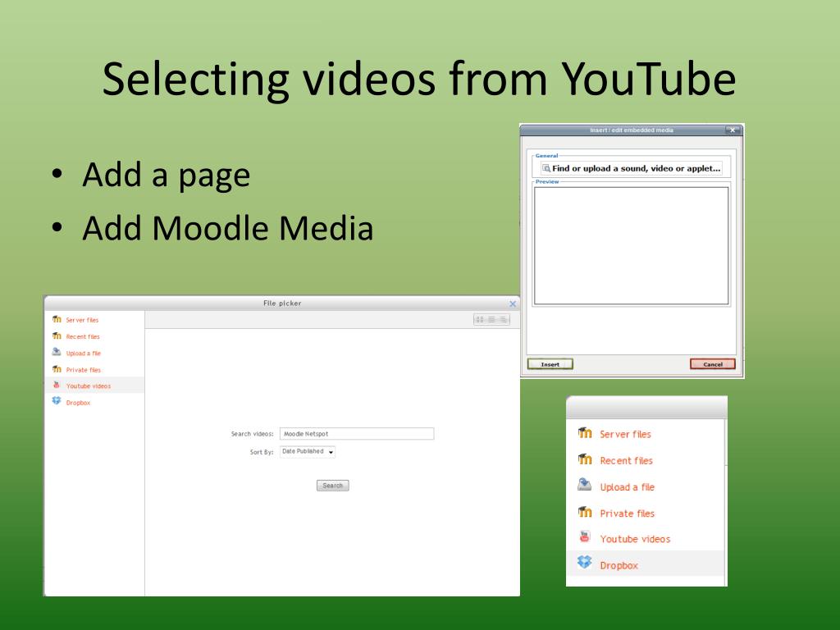Image resolution: width=840 pixels, height=630 pixels.
Task: Click Find or upload a sound, video or applet
Action: click(x=631, y=168)
